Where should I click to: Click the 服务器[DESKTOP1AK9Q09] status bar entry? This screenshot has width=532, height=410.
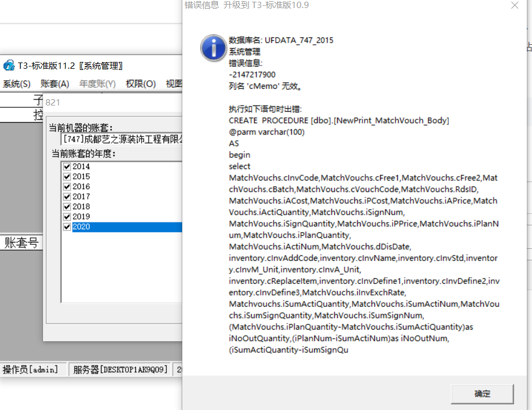pyautogui.click(x=120, y=369)
